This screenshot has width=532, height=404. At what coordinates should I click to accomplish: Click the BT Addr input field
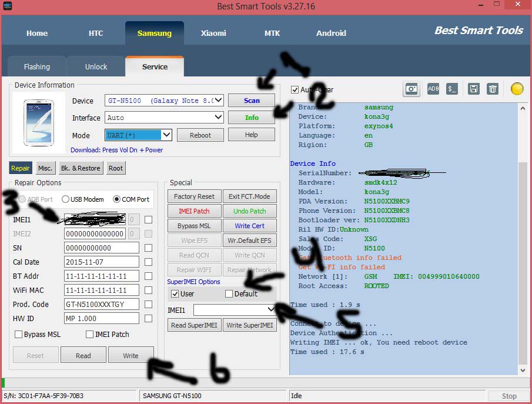tap(102, 276)
